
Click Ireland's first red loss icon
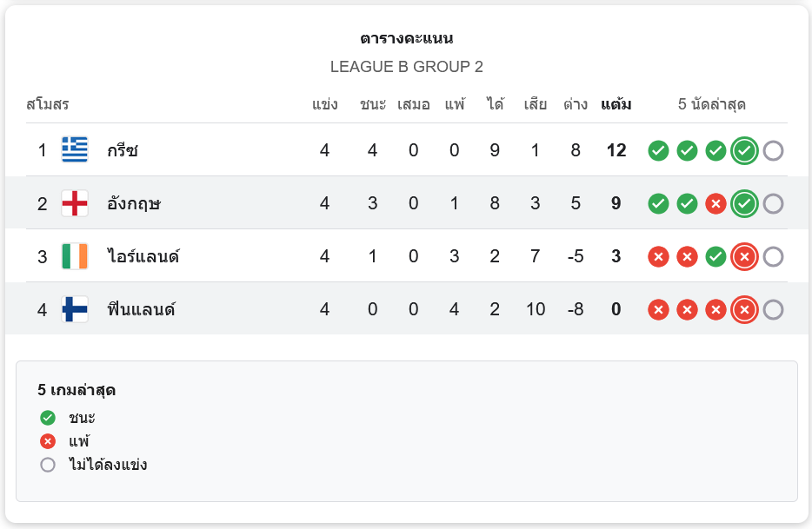658,256
